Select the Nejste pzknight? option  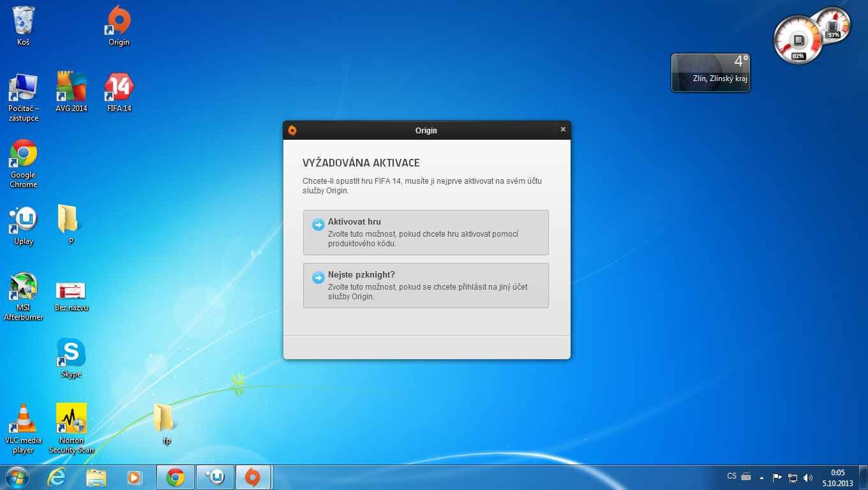coord(426,285)
